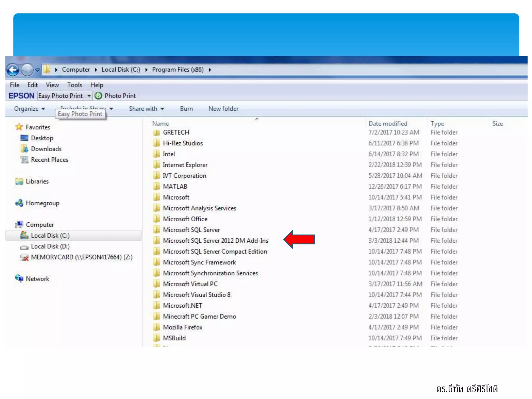Select Favorites star icon in sidebar

[x=19, y=127]
